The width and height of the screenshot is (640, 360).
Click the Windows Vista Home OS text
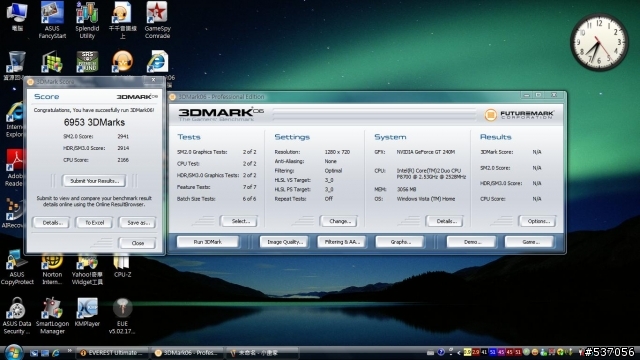[426, 199]
